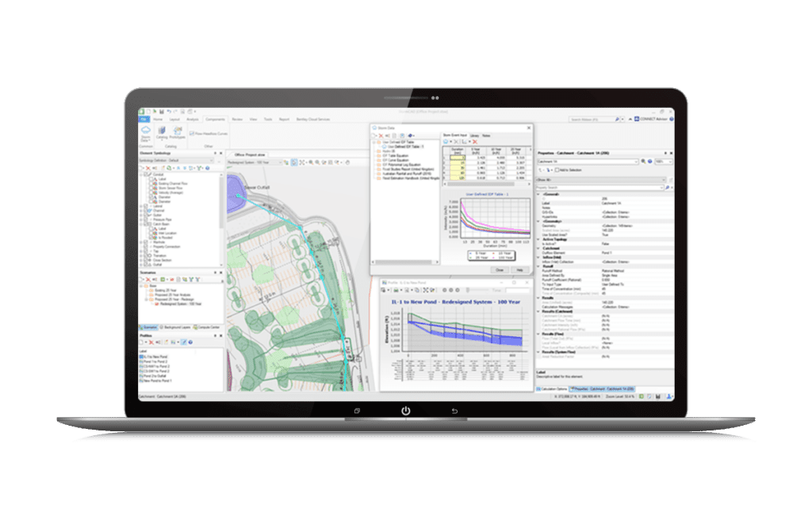The width and height of the screenshot is (812, 528).
Task: Open Flow-Headloss Curves
Action: 209,133
